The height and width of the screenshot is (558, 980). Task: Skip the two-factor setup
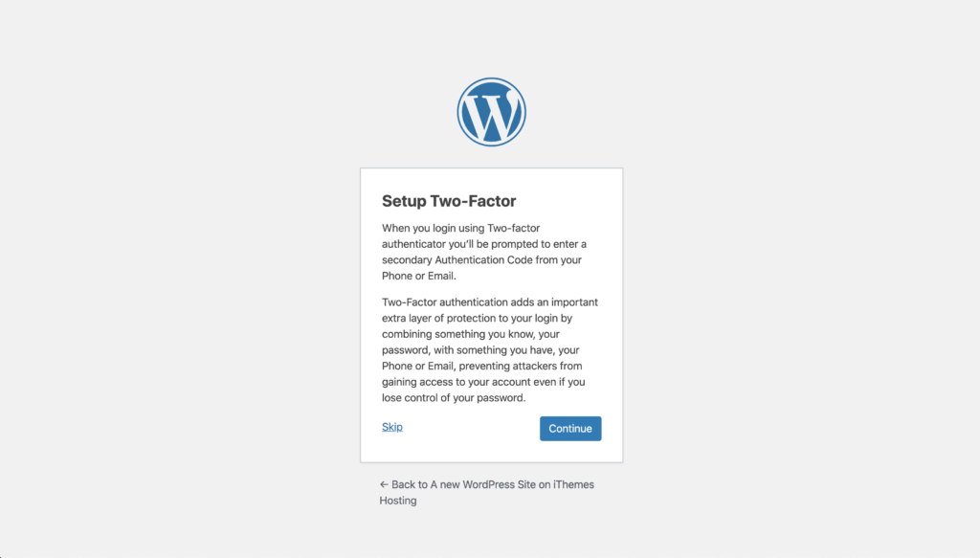point(391,427)
